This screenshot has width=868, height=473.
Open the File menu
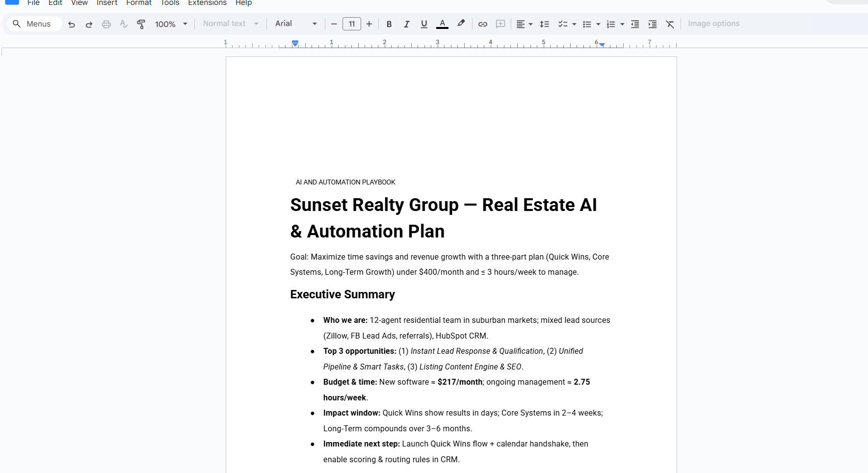pos(33,3)
